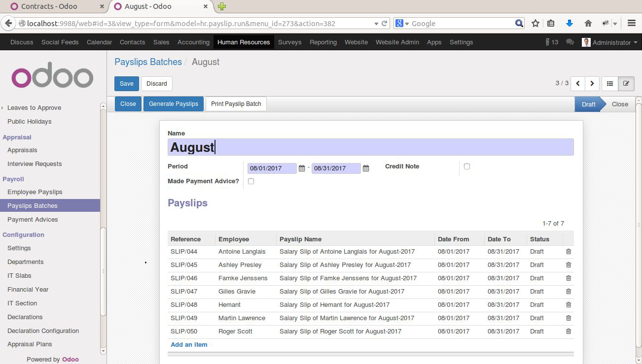
Task: Open the notifications counter showing 13
Action: 552,42
